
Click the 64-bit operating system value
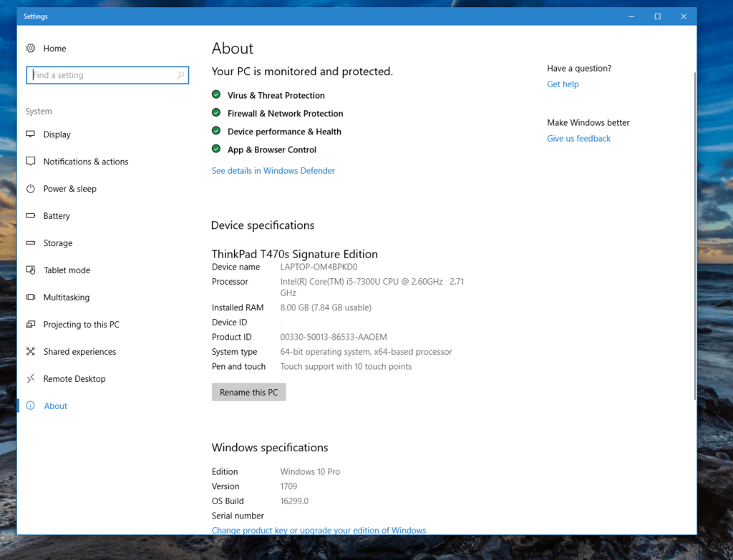(366, 352)
